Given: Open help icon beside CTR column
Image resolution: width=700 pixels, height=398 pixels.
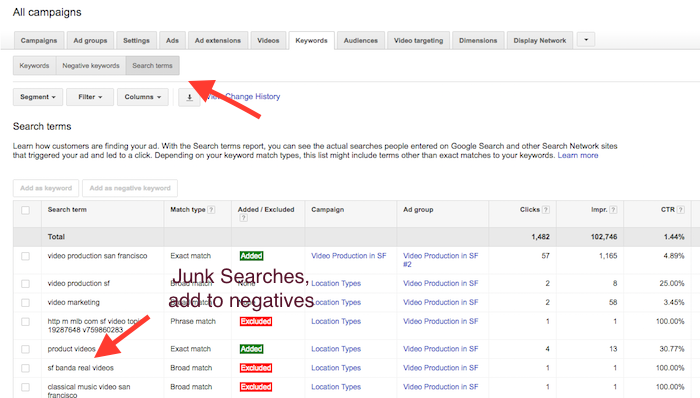Looking at the screenshot, I should tap(680, 210).
